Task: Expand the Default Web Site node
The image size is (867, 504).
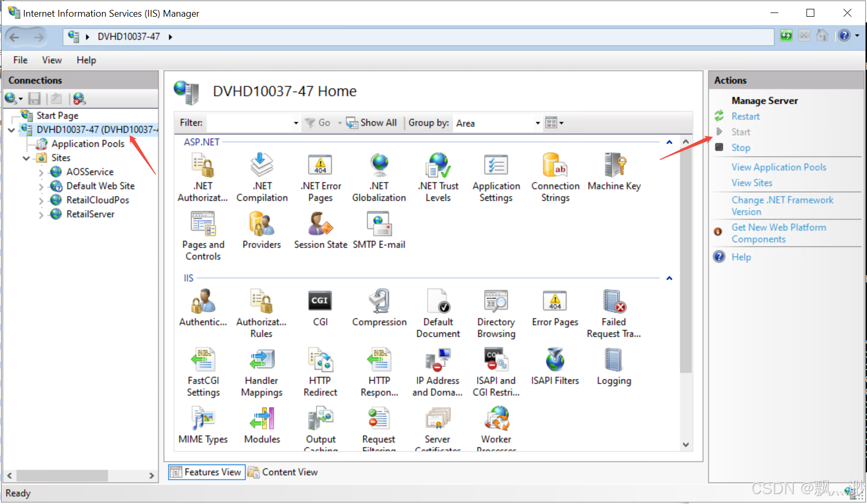Action: click(x=41, y=186)
